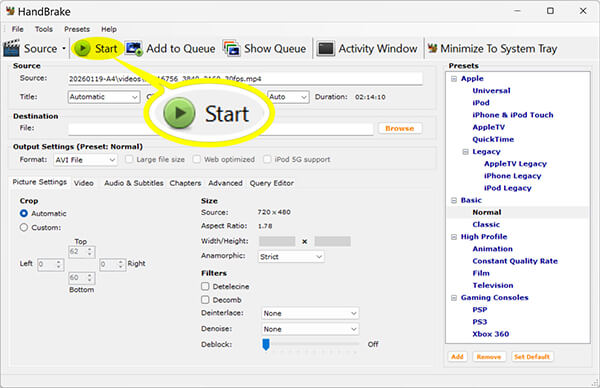600x388 pixels.
Task: Select the AppleTV Legacy preset
Action: coord(515,164)
